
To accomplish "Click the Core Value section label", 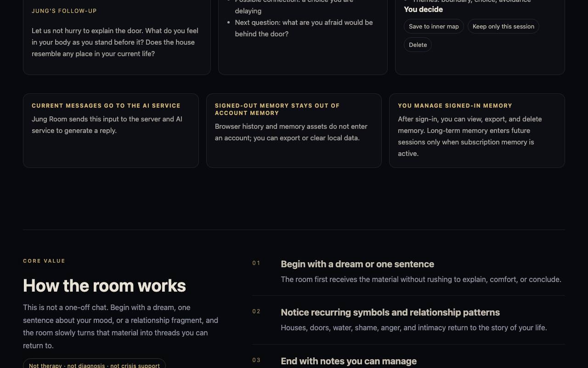I will [44, 261].
